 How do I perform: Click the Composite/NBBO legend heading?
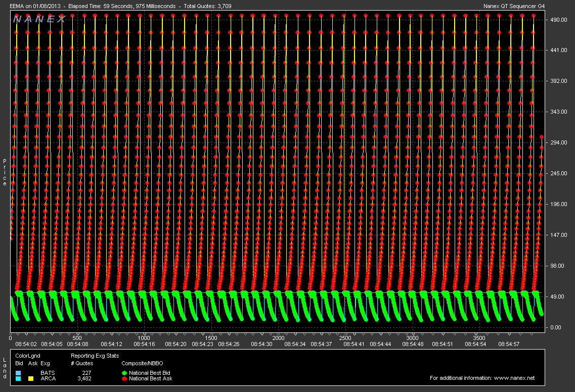coord(142,363)
